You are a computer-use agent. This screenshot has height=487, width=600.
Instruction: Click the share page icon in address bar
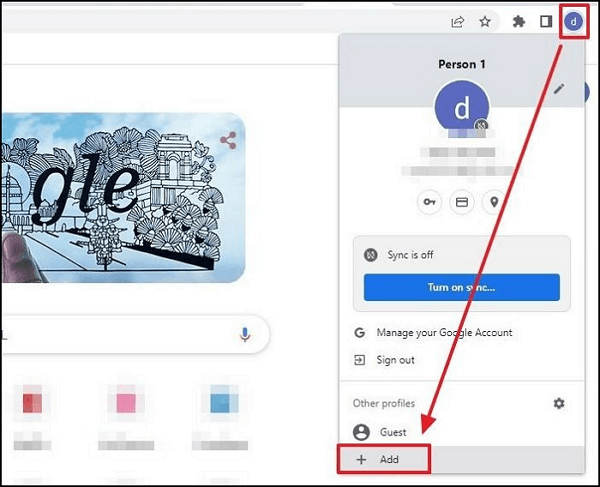tap(458, 22)
